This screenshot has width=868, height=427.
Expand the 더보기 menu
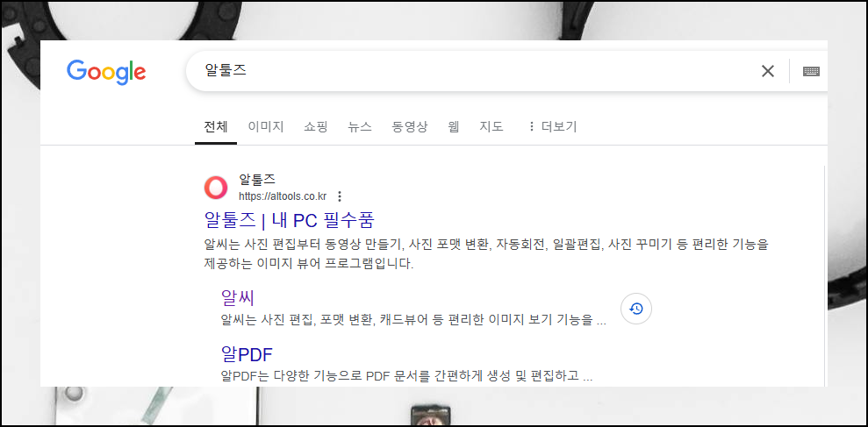[x=552, y=126]
